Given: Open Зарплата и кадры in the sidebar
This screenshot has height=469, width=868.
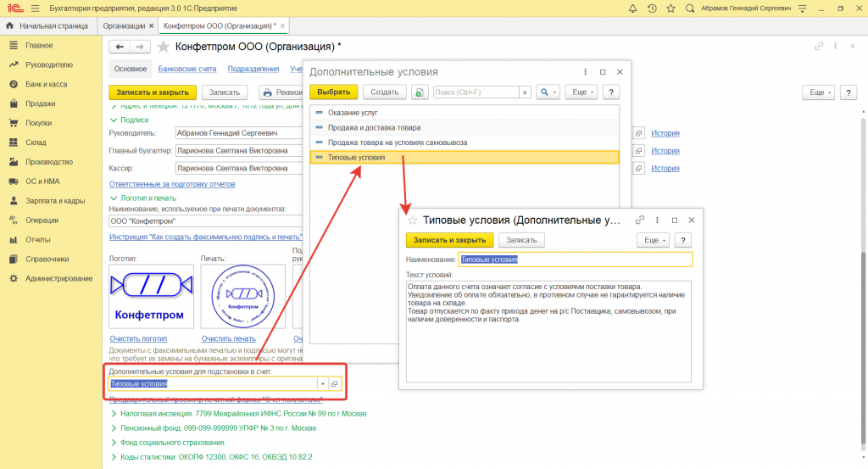Looking at the screenshot, I should [x=54, y=201].
